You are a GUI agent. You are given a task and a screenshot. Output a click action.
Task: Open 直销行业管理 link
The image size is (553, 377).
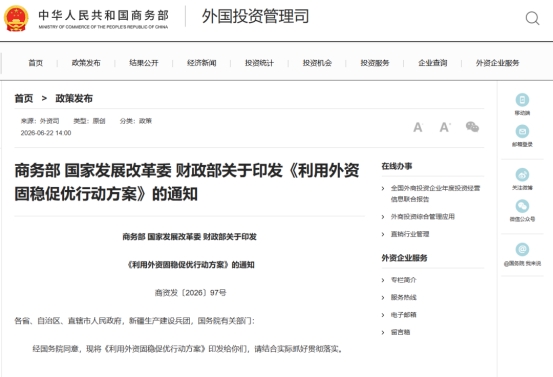click(410, 234)
